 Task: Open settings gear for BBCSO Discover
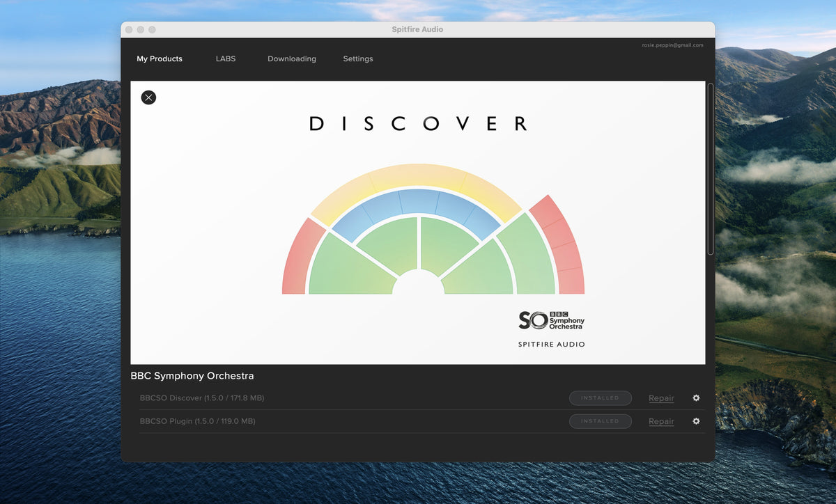(x=696, y=398)
